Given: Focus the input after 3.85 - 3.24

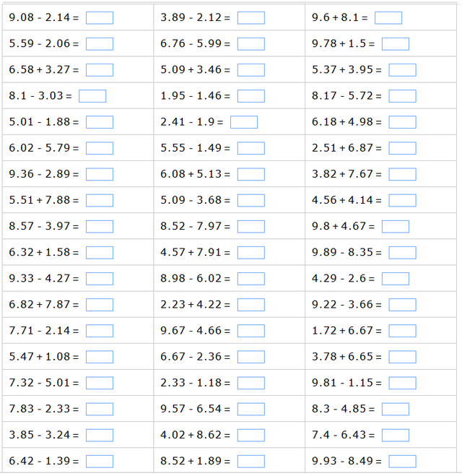Looking at the screenshot, I should (100, 436).
